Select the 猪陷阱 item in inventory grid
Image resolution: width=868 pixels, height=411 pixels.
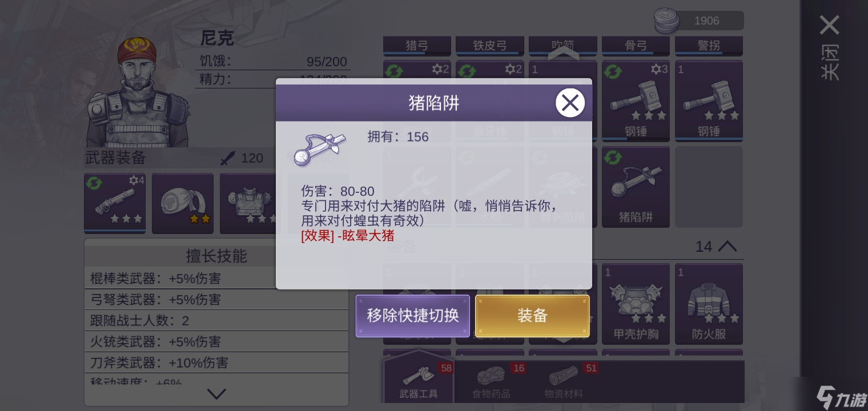coord(636,187)
